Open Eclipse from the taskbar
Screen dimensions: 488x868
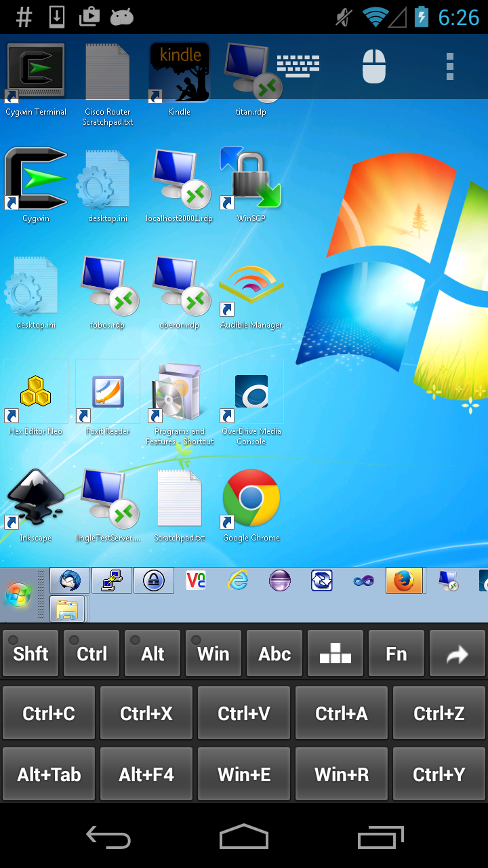click(x=279, y=580)
